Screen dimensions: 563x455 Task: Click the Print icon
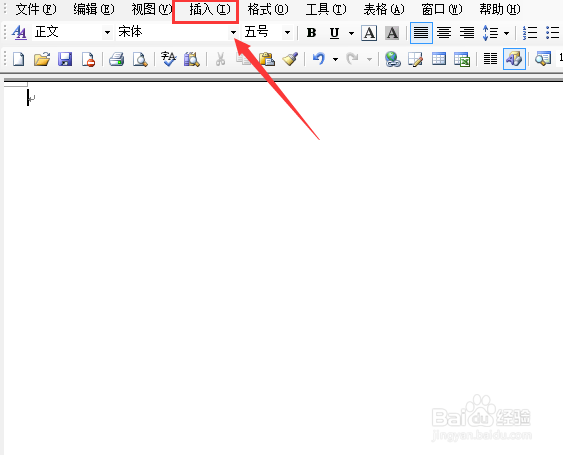coord(117,59)
